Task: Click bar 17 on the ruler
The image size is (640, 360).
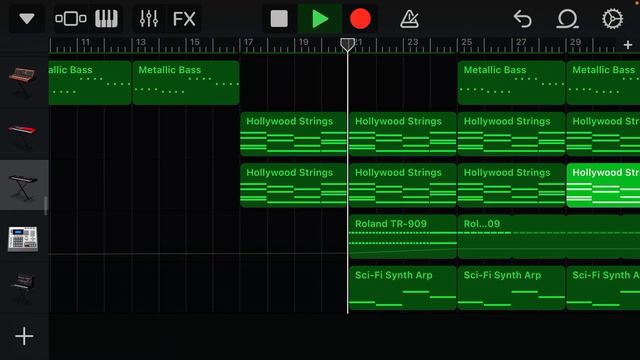Action: [248, 42]
